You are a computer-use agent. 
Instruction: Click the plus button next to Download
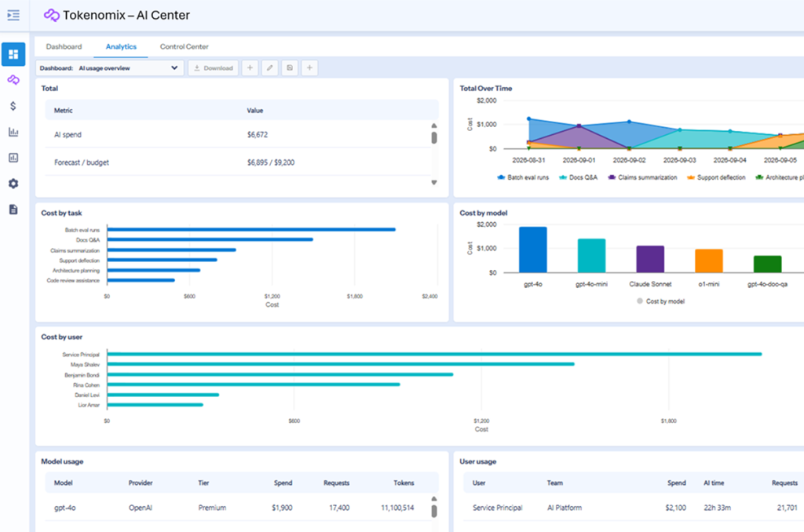250,67
